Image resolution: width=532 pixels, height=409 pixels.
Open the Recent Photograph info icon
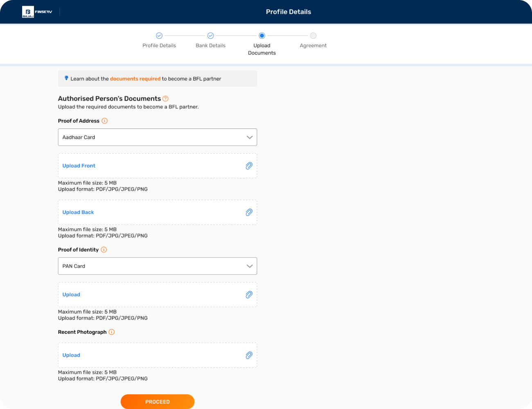pyautogui.click(x=112, y=332)
